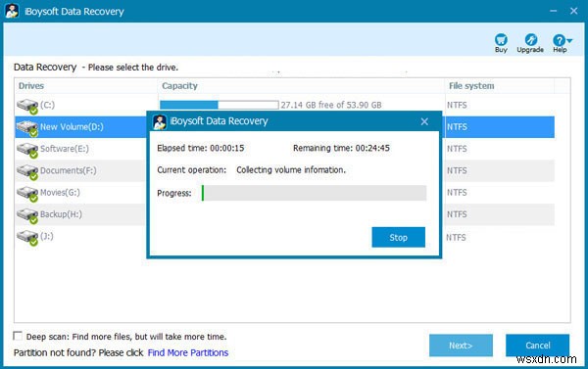Click the "Elapsed time: 00:00:15" text

point(201,148)
